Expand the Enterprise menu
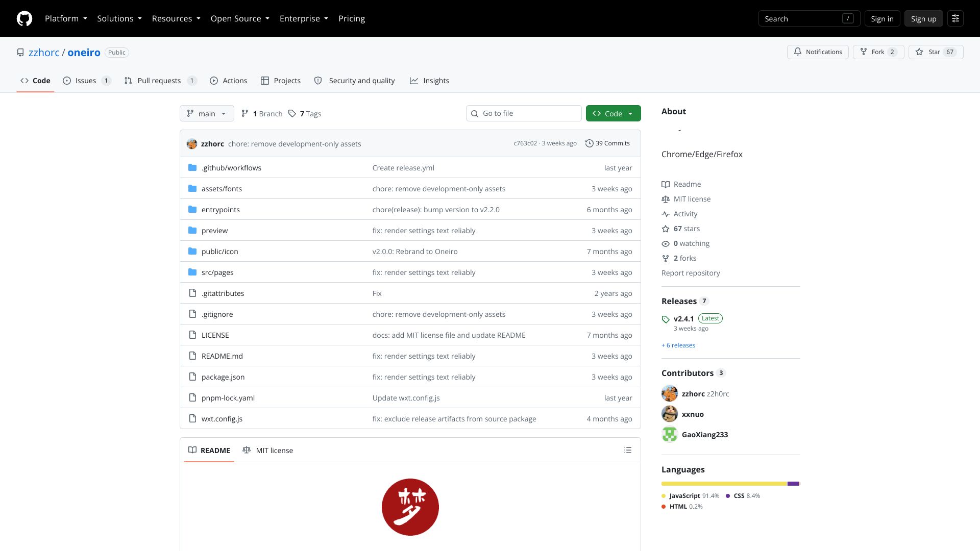The height and width of the screenshot is (551, 980). point(304,18)
